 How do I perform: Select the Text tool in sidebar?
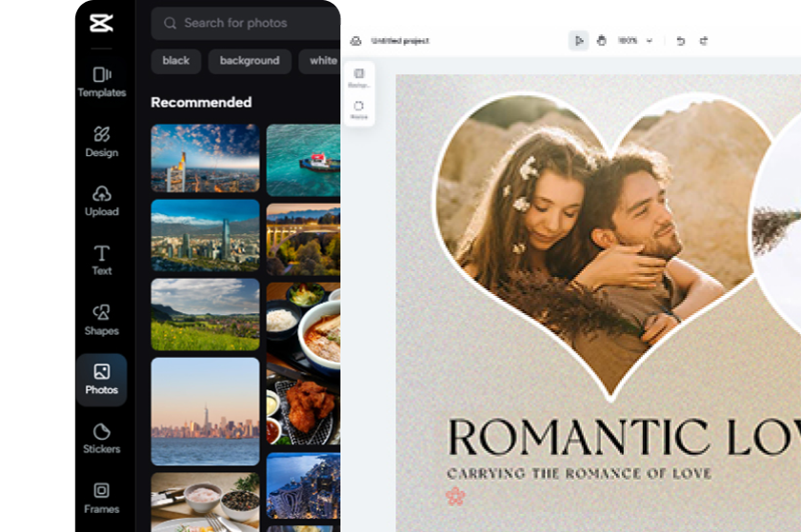point(102,261)
